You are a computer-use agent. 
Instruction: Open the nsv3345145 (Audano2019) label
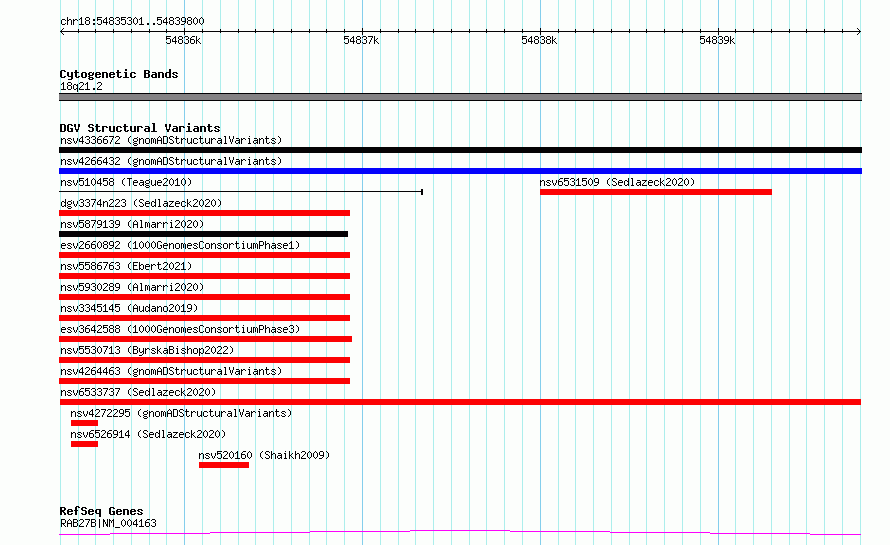click(129, 308)
